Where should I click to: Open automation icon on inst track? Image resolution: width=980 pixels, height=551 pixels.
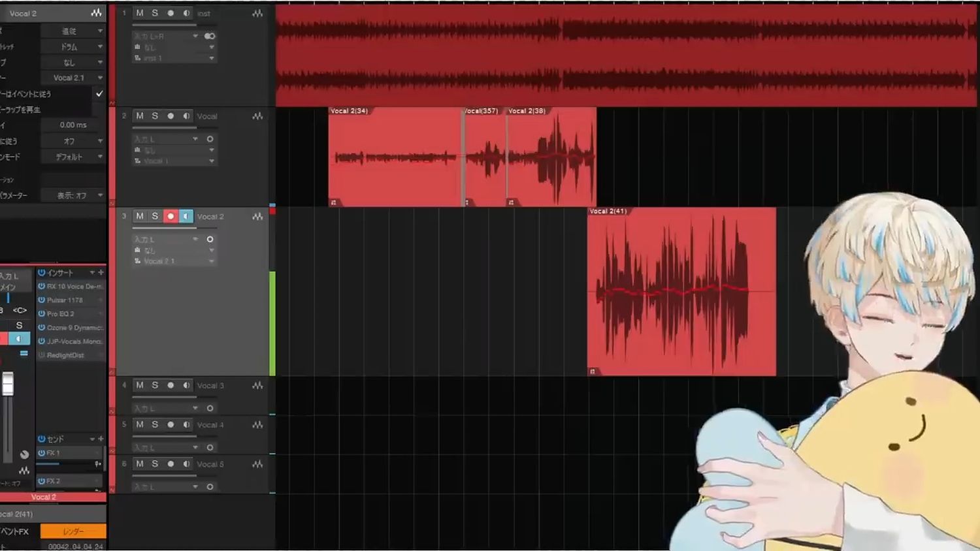coord(257,13)
